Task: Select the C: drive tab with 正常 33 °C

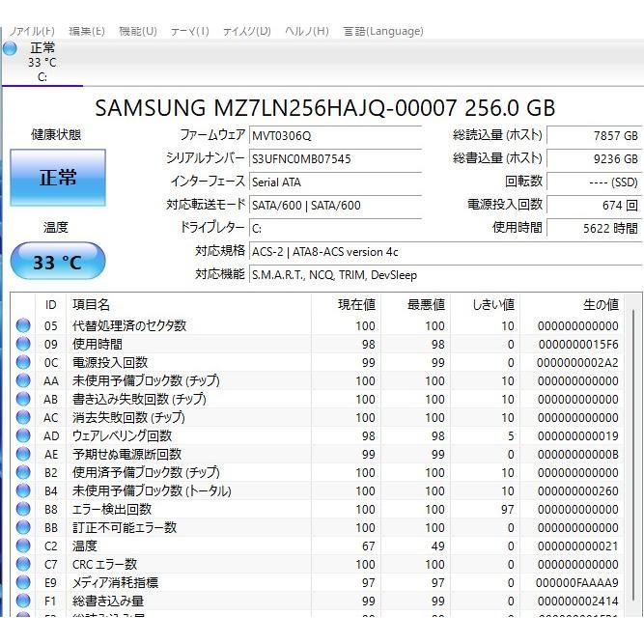Action: point(42,63)
